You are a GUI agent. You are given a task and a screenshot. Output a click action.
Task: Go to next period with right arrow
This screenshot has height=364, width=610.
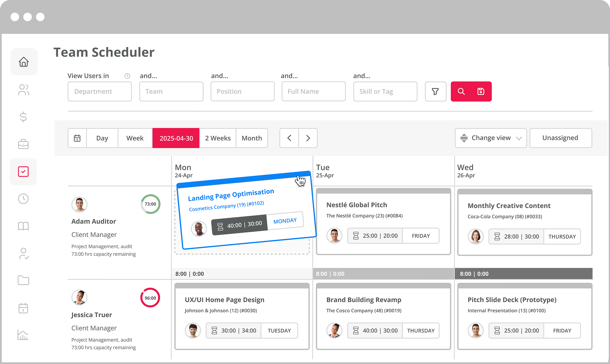tap(308, 138)
